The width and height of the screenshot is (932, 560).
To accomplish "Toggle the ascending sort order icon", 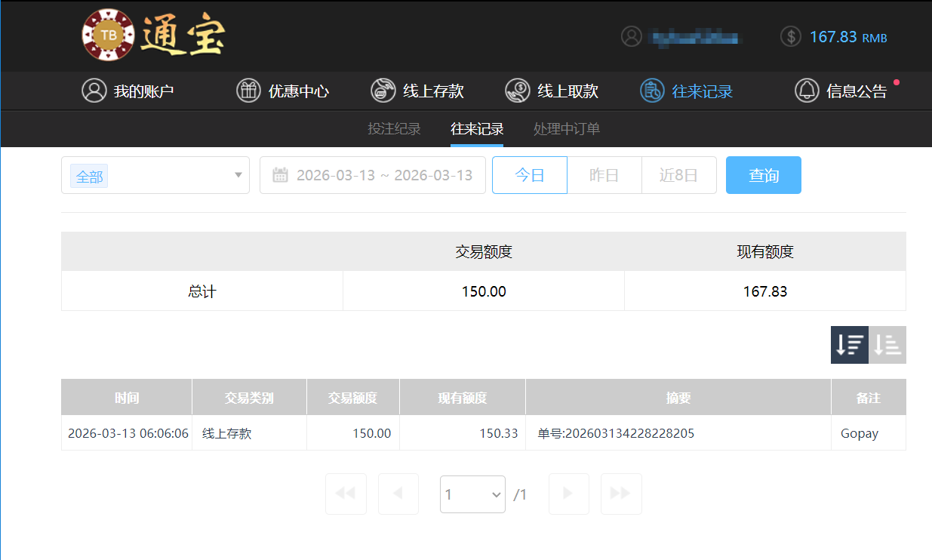I will pos(887,344).
